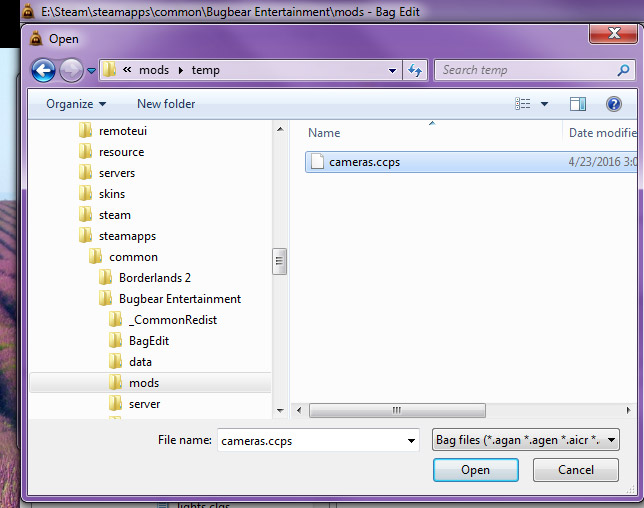Viewport: 644px width, 508px height.
Task: Open the Borderlands 2 folder
Action: pos(155,278)
